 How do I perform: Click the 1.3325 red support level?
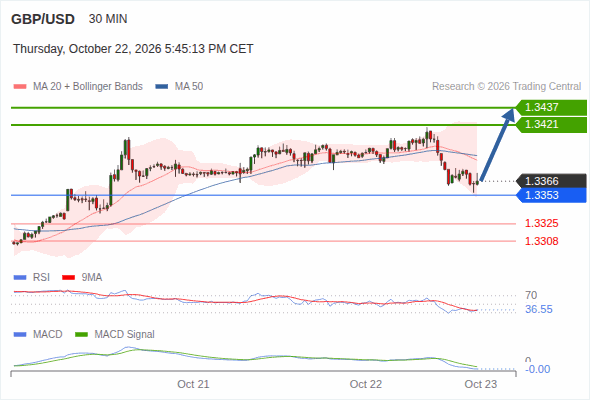point(541,224)
